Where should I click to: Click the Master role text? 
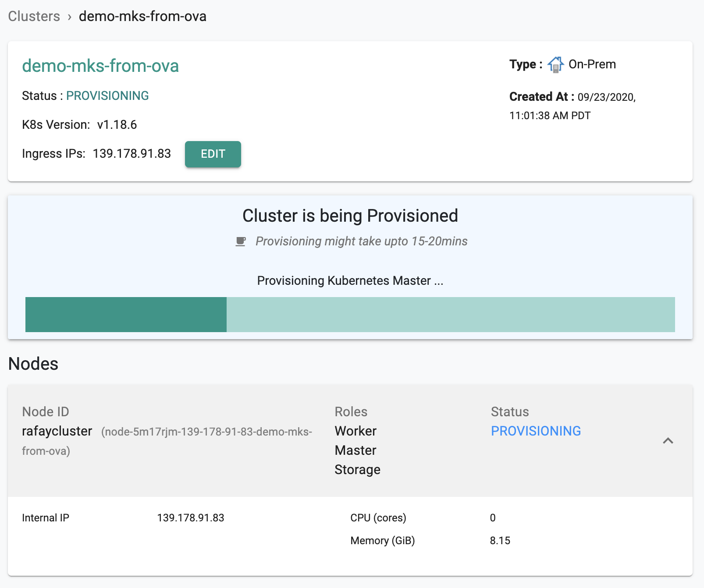(x=356, y=450)
